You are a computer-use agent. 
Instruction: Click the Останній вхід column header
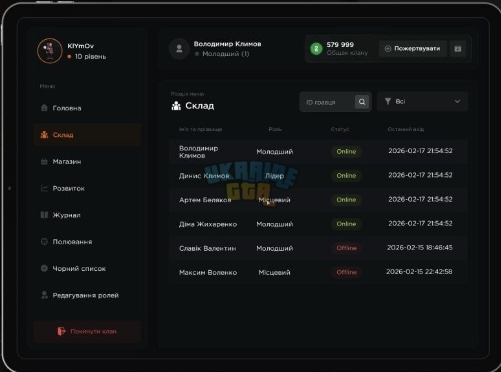tap(406, 129)
